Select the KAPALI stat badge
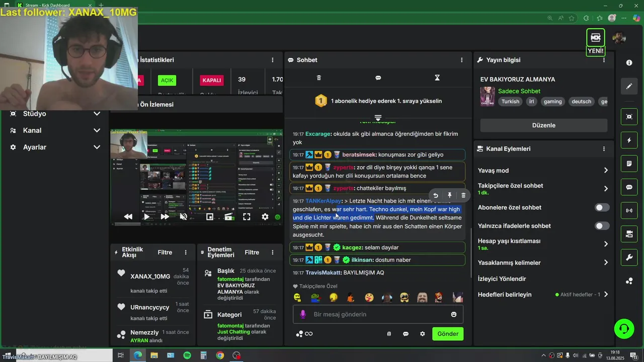The height and width of the screenshot is (362, 644). tap(212, 80)
